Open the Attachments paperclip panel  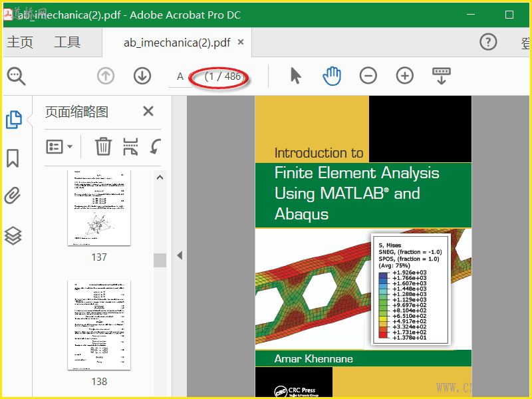[13, 196]
